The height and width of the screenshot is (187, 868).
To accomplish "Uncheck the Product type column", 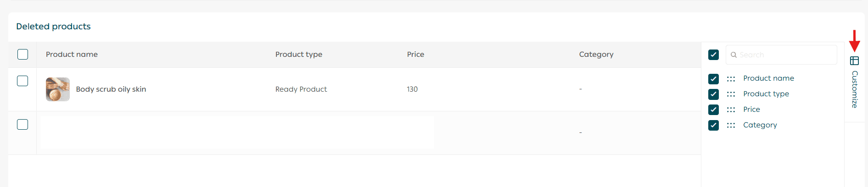I will (x=713, y=94).
